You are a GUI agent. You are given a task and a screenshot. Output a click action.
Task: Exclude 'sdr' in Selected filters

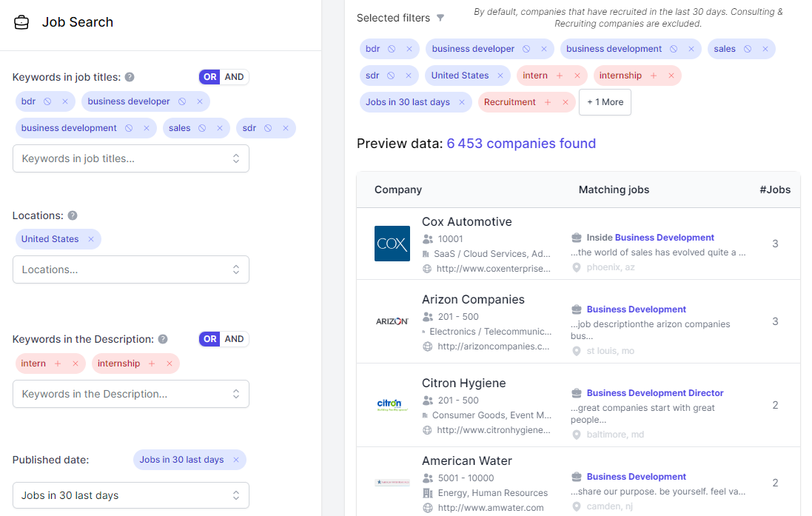pos(391,76)
